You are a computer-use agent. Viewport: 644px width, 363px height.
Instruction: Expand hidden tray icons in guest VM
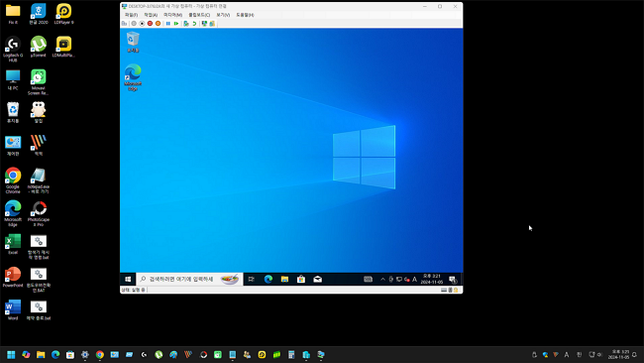click(382, 279)
